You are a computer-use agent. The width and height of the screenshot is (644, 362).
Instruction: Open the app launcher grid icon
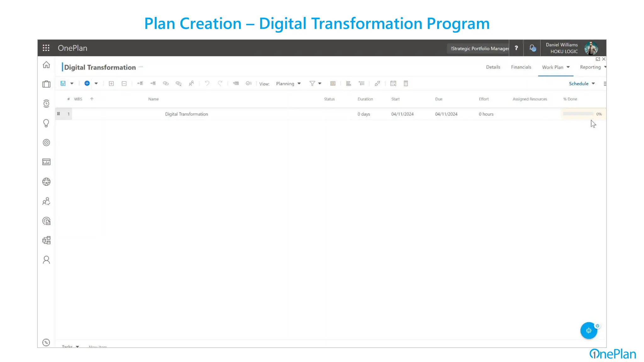(x=46, y=48)
